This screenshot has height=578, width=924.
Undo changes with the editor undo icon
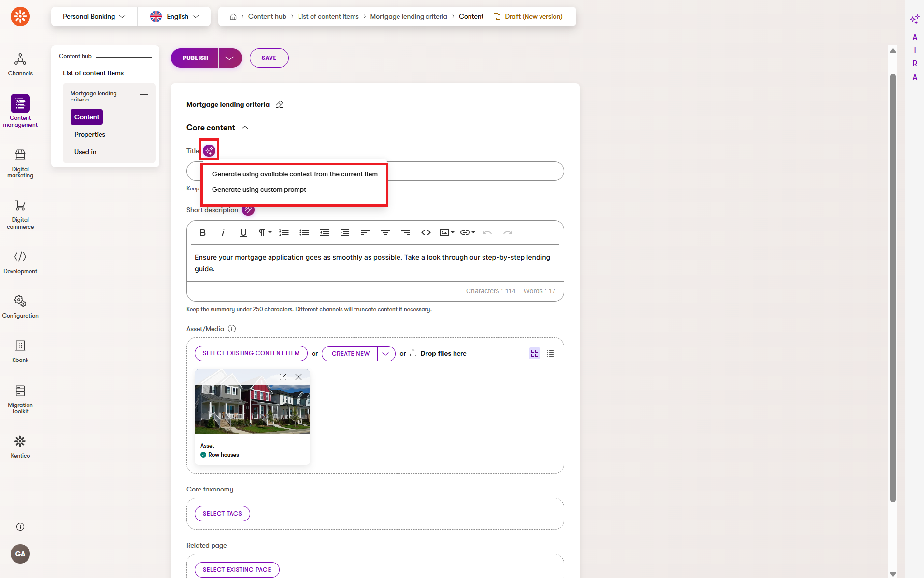click(x=487, y=232)
